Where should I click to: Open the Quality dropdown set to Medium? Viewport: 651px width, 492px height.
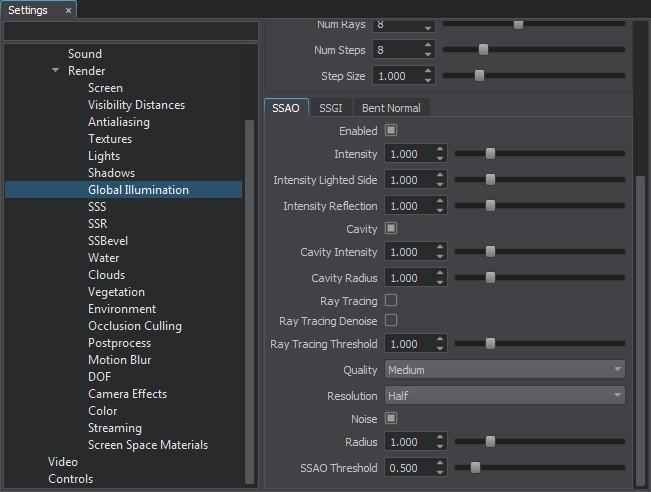505,370
